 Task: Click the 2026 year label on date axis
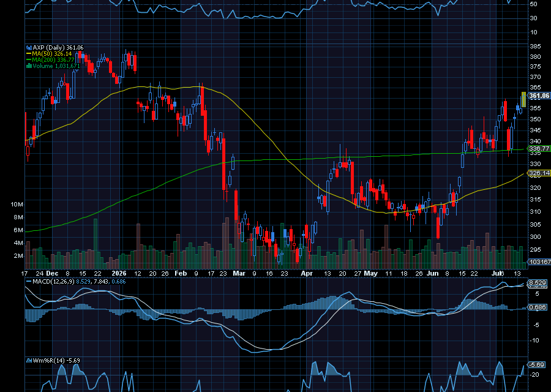(x=119, y=273)
